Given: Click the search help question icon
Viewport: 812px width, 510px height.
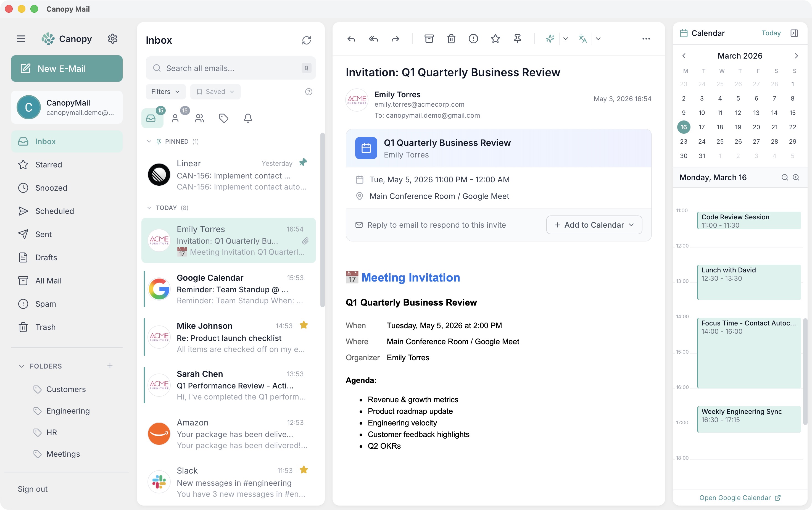Looking at the screenshot, I should point(309,92).
